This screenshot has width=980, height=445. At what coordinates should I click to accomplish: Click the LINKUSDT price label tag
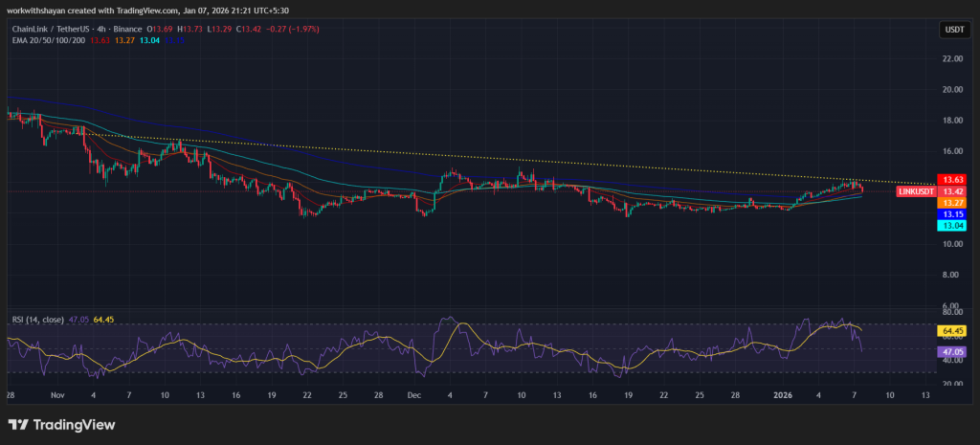click(915, 191)
